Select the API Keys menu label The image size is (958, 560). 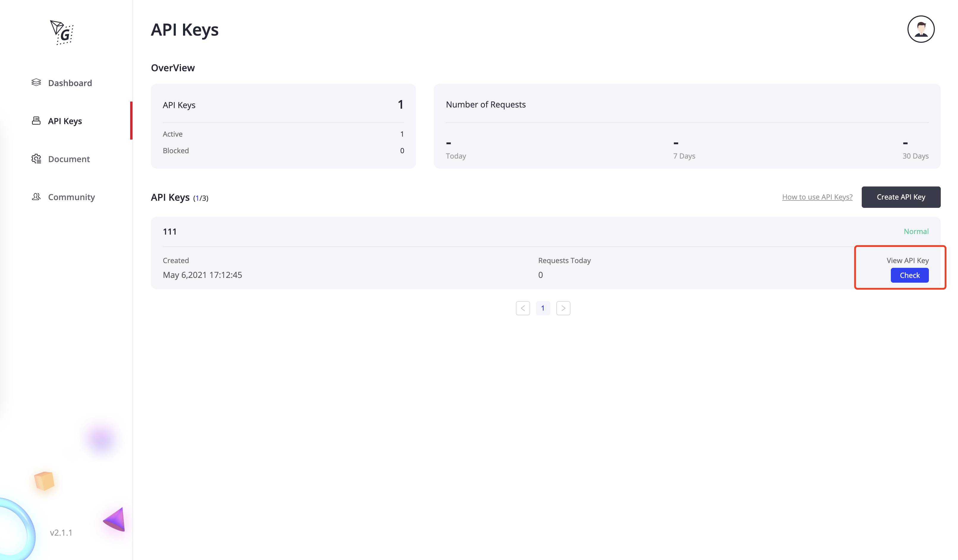click(x=65, y=121)
